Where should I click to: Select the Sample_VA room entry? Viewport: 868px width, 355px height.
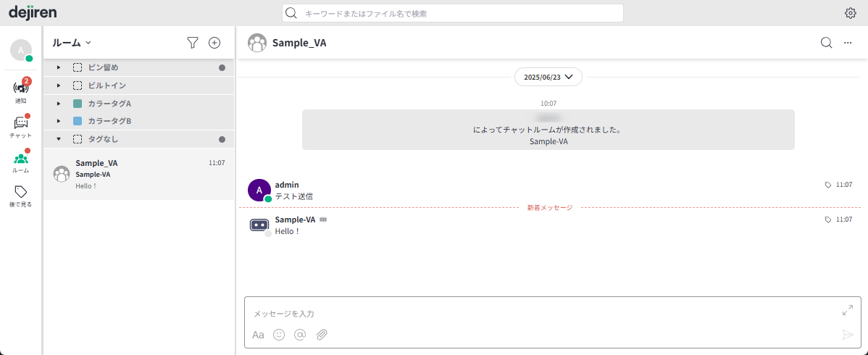pyautogui.click(x=138, y=174)
